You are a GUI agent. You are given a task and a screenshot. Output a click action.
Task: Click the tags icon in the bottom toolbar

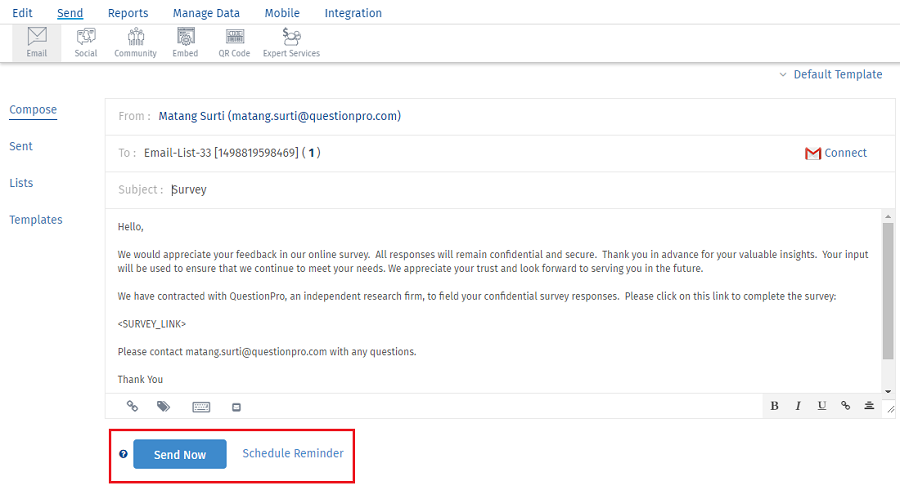pyautogui.click(x=164, y=406)
